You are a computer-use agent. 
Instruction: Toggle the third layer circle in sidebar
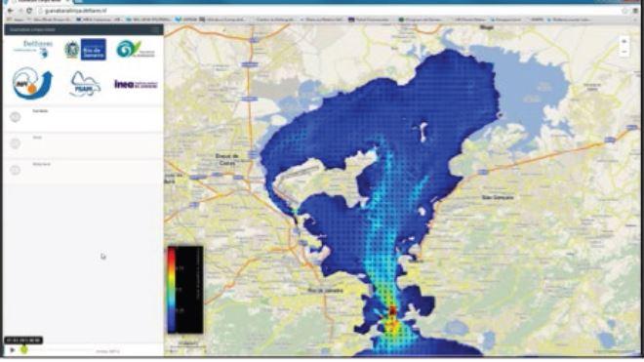coord(16,170)
